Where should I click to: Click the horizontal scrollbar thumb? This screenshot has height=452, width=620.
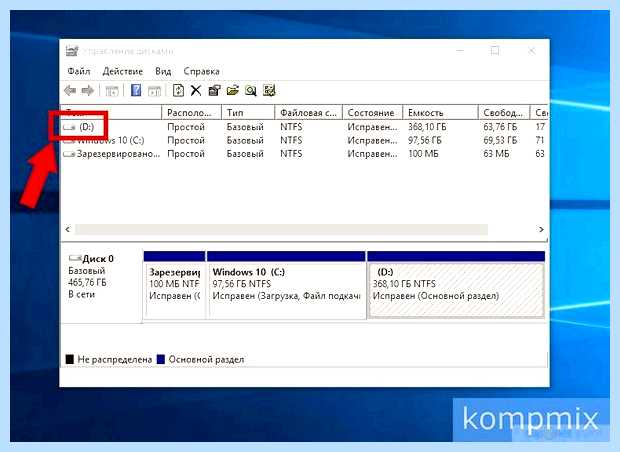(x=281, y=229)
